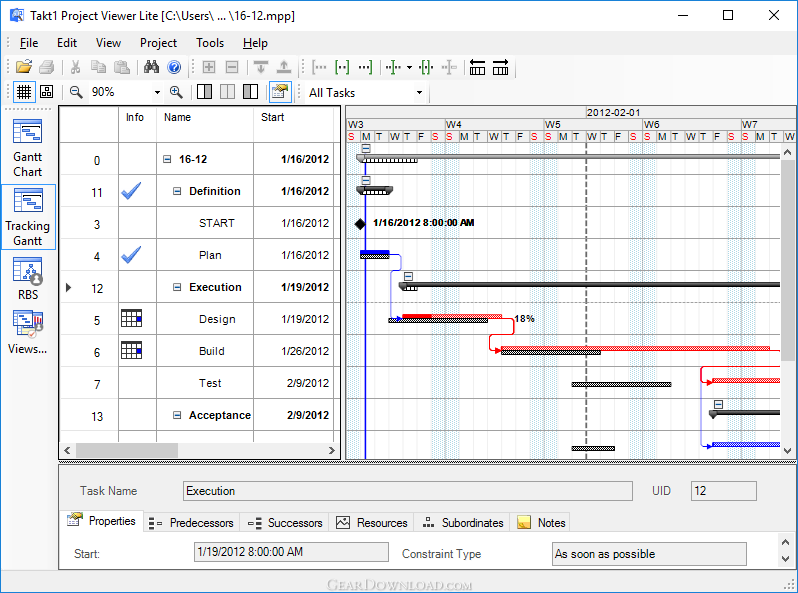Click the zoom out magnifier icon

point(76,92)
